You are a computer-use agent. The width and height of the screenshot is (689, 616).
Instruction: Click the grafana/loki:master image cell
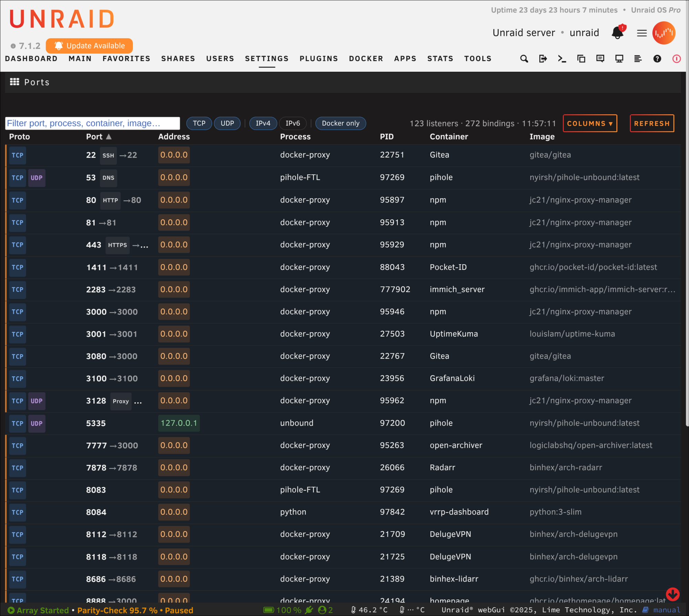pyautogui.click(x=567, y=378)
